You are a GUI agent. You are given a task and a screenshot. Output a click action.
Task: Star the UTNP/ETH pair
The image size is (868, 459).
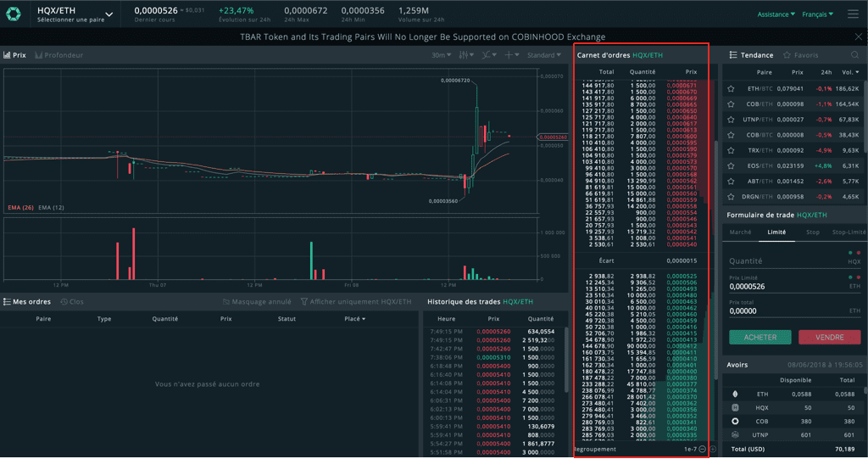pyautogui.click(x=731, y=120)
